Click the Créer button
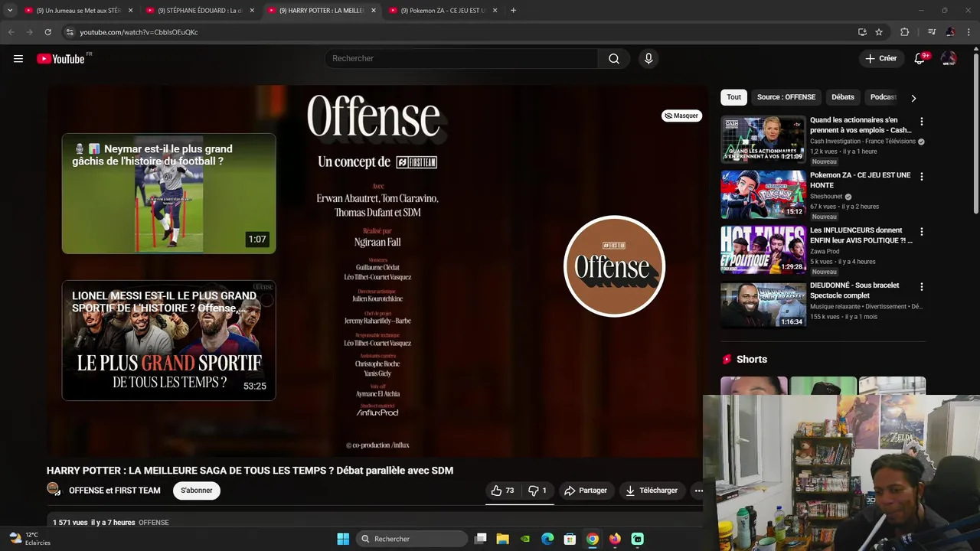The width and height of the screenshot is (980, 551). pos(880,59)
